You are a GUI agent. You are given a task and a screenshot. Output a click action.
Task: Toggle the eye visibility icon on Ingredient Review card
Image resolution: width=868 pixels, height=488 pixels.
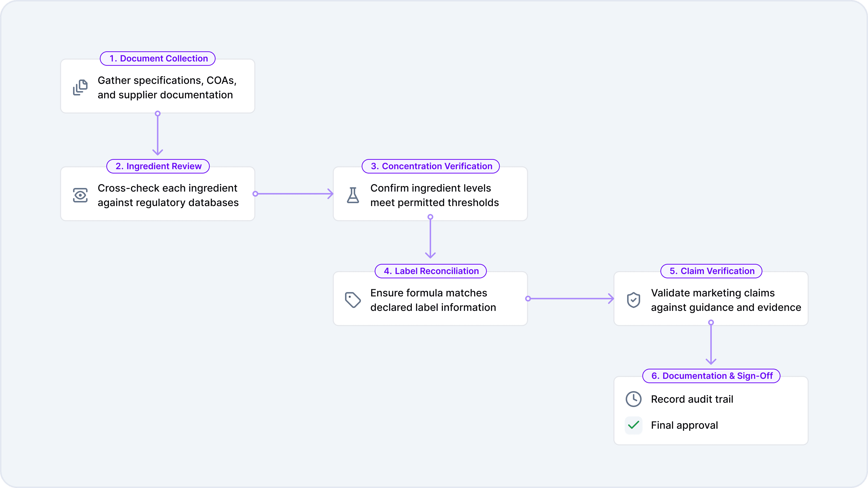point(80,195)
